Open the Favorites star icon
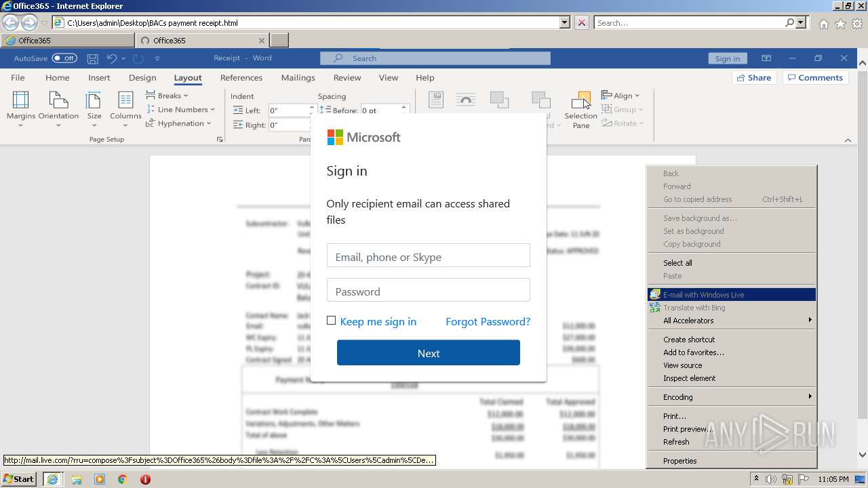 tap(840, 24)
